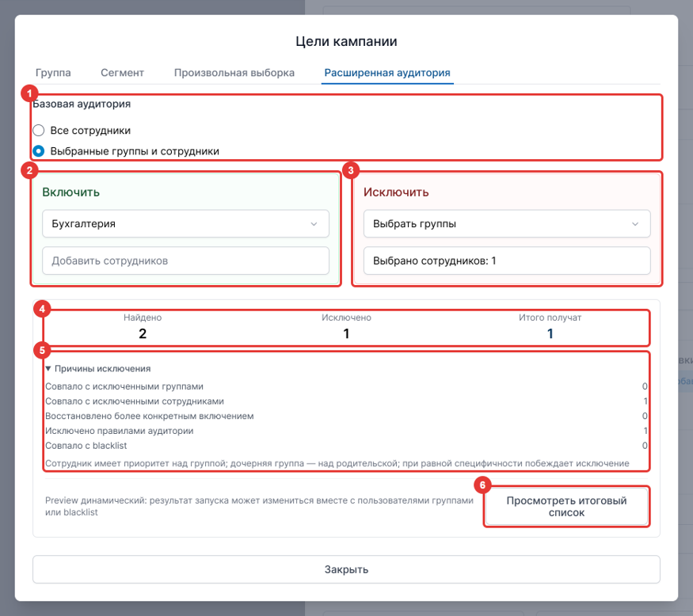Click the Preview динамический notice text
693x616 pixels.
coord(259,507)
